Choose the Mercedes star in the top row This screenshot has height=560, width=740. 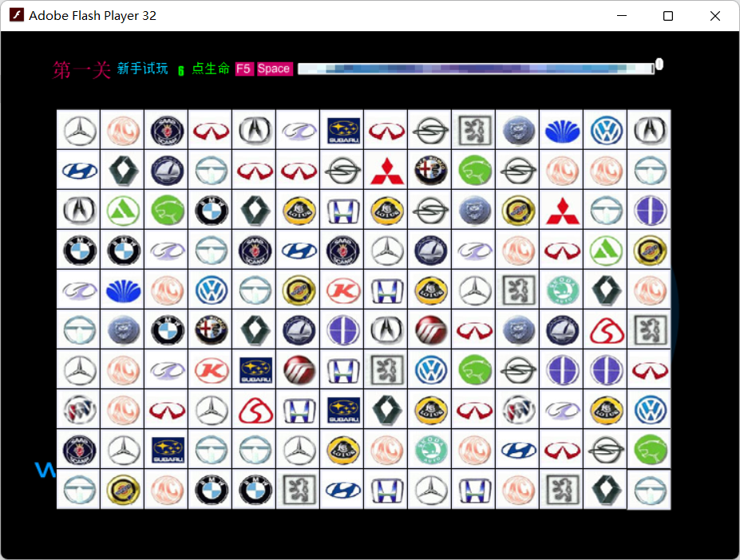pos(79,130)
